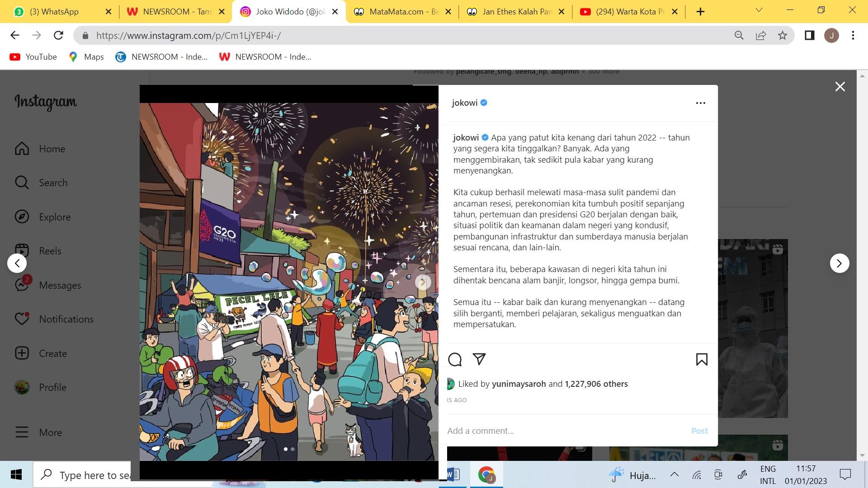Switch to the WhatsApp browser tab
The image size is (868, 488).
point(54,12)
